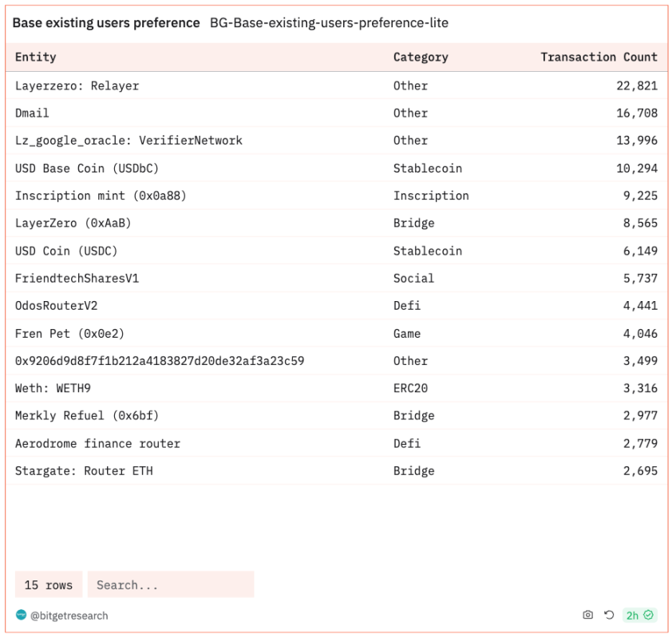The height and width of the screenshot is (638, 672).
Task: Select the Stargate: Router ETH row
Action: (84, 470)
